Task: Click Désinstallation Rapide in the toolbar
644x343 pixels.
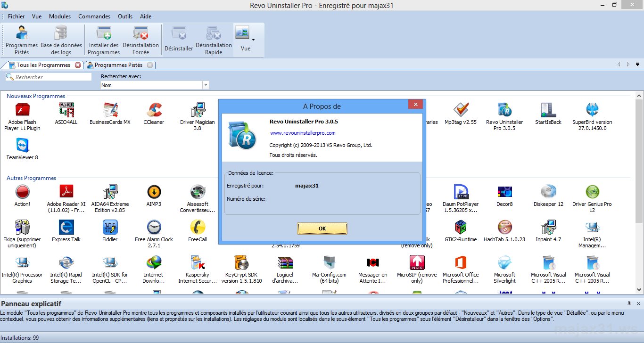Action: point(214,40)
